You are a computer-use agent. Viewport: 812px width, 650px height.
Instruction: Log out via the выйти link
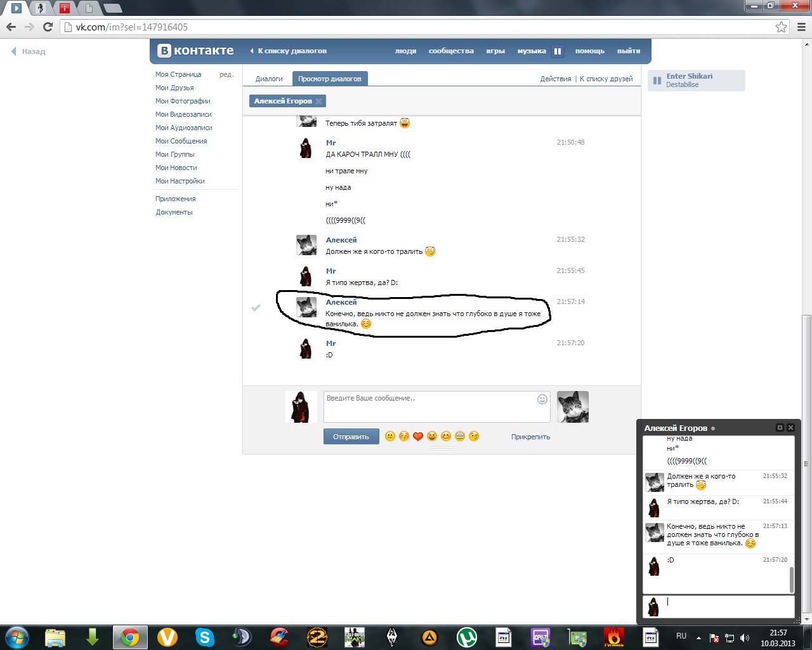click(629, 51)
